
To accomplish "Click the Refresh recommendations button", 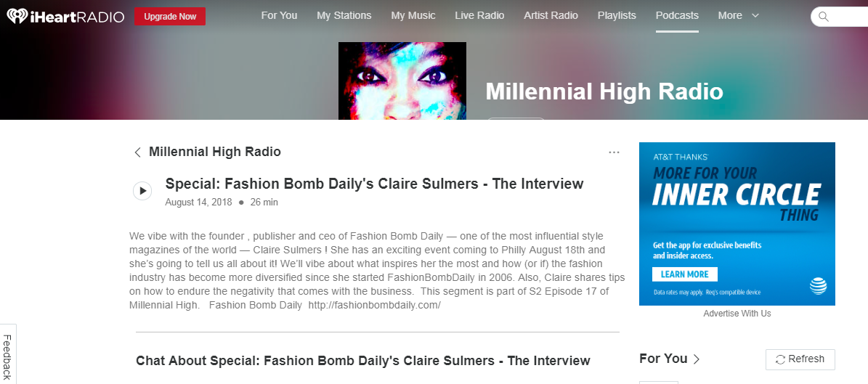I will (x=800, y=359).
